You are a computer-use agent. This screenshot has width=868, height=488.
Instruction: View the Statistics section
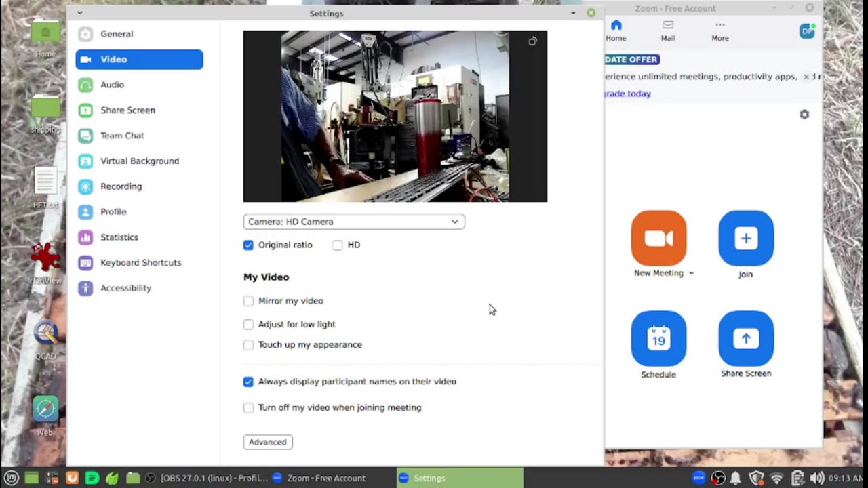pyautogui.click(x=139, y=237)
